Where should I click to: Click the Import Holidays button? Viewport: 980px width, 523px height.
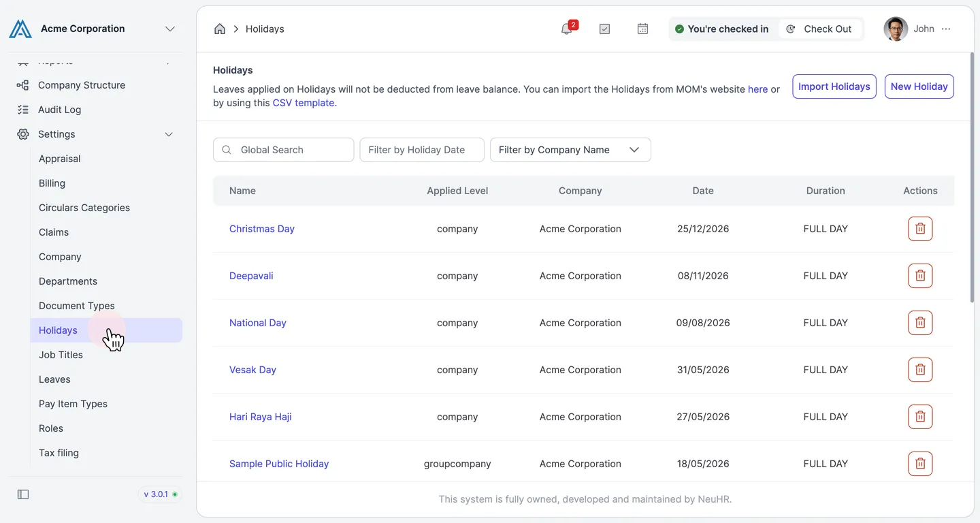[834, 86]
